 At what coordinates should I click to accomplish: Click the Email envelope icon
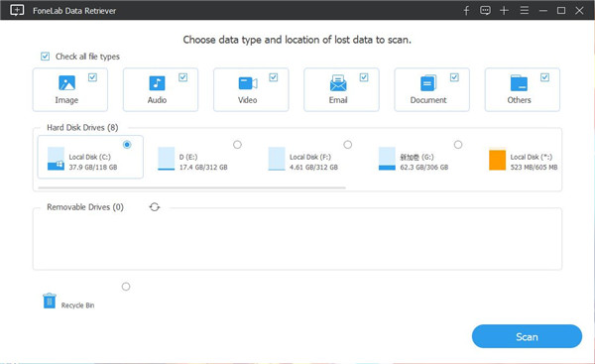338,82
